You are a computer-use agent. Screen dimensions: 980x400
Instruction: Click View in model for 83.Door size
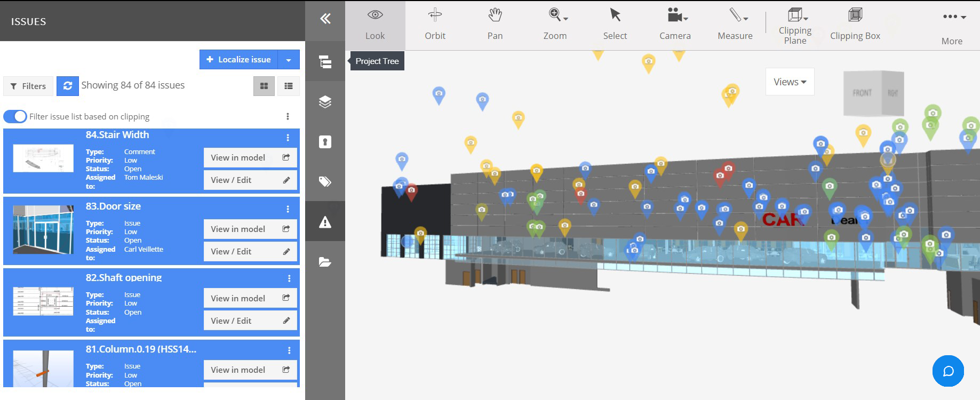coord(250,229)
